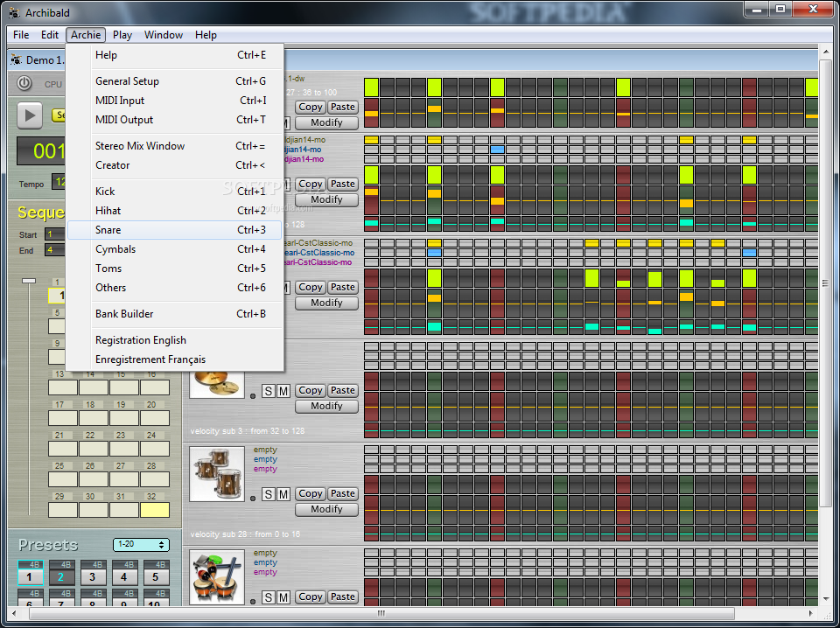Click the horizontal scrollbar thumb

[381, 613]
